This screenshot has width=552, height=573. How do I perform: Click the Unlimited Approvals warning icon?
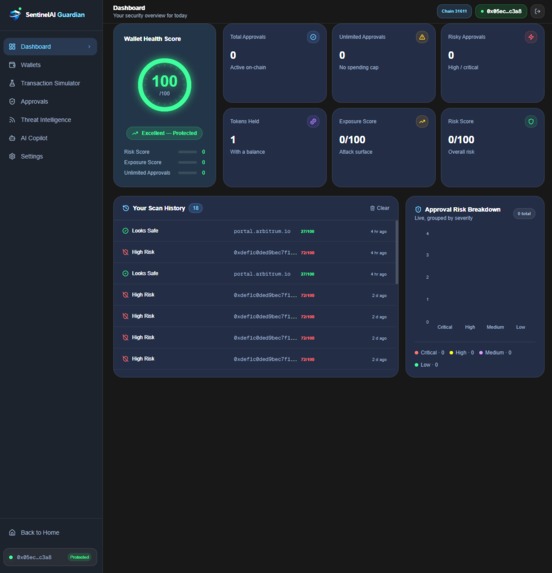422,37
